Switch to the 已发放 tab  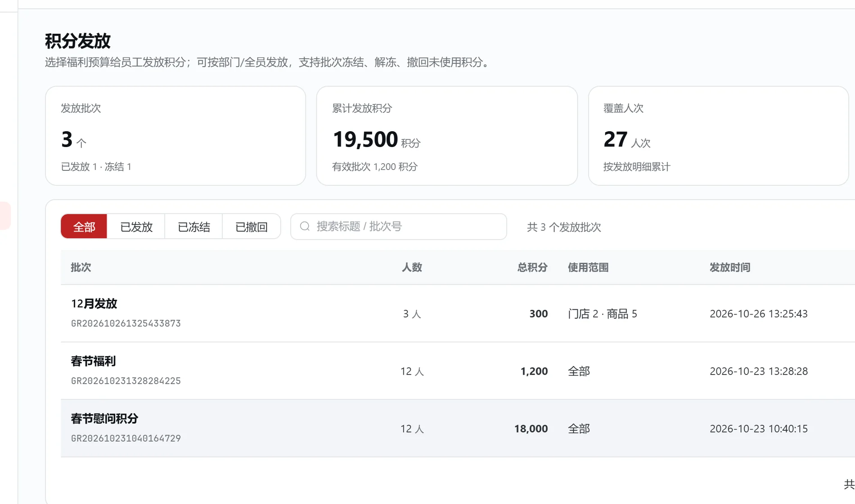pyautogui.click(x=136, y=227)
